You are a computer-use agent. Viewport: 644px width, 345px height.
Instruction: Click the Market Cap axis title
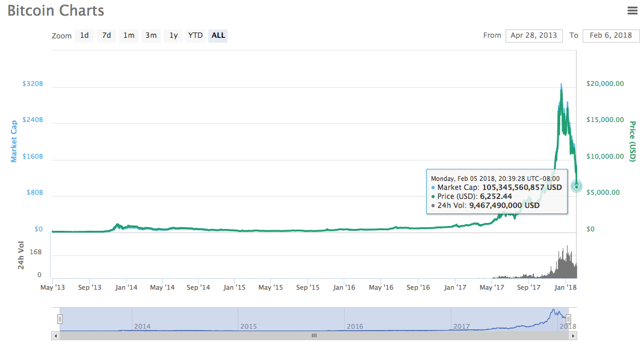click(x=14, y=141)
